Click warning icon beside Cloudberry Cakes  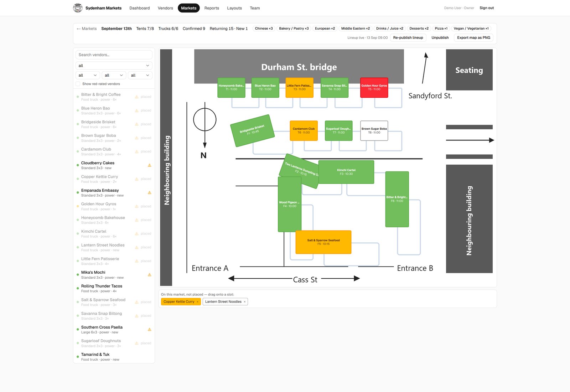click(x=150, y=165)
